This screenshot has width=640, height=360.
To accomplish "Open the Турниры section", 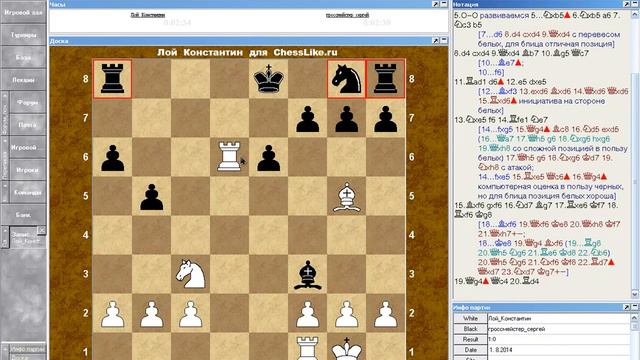I will click(x=23, y=35).
